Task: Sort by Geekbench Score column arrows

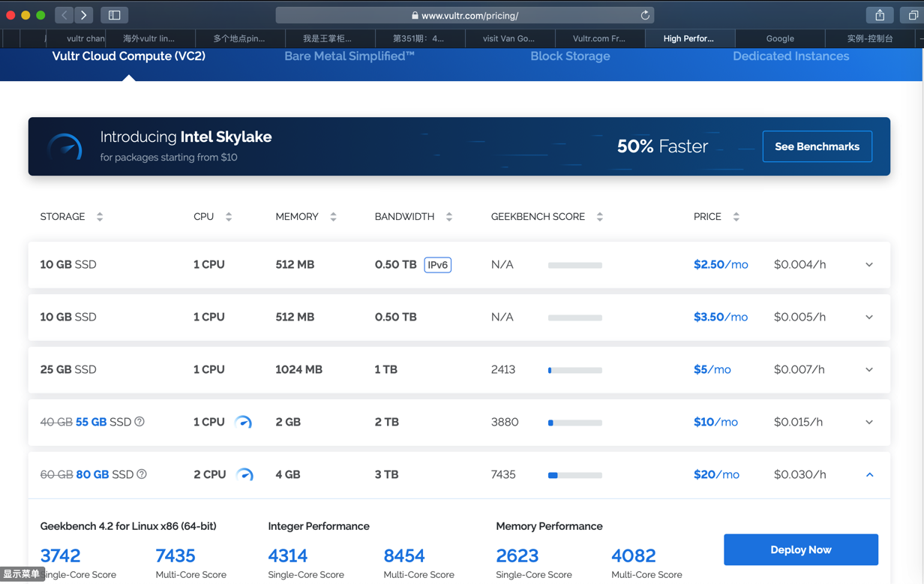Action: (x=600, y=217)
